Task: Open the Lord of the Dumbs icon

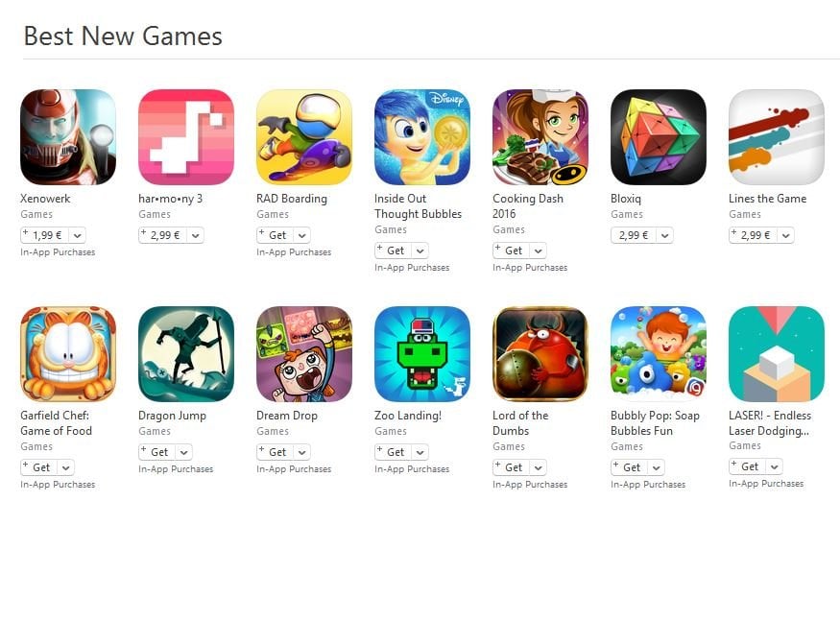Action: (540, 354)
